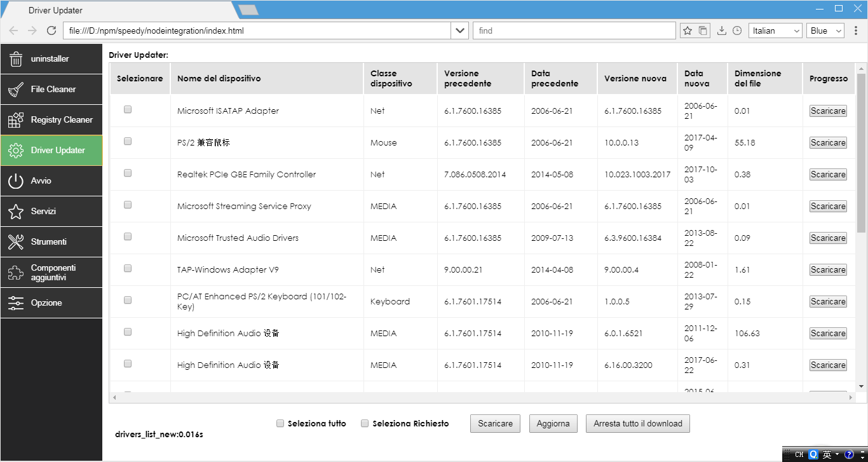Click the Opzione sliders icon

16,303
